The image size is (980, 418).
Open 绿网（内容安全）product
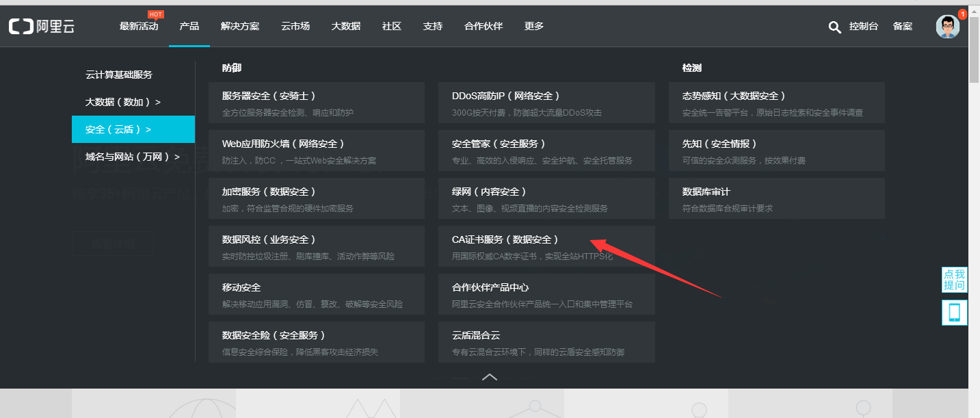(546, 198)
